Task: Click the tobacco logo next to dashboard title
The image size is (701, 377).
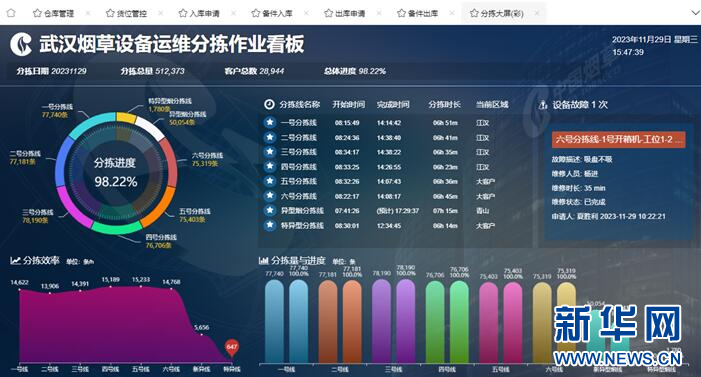Action: [x=21, y=44]
